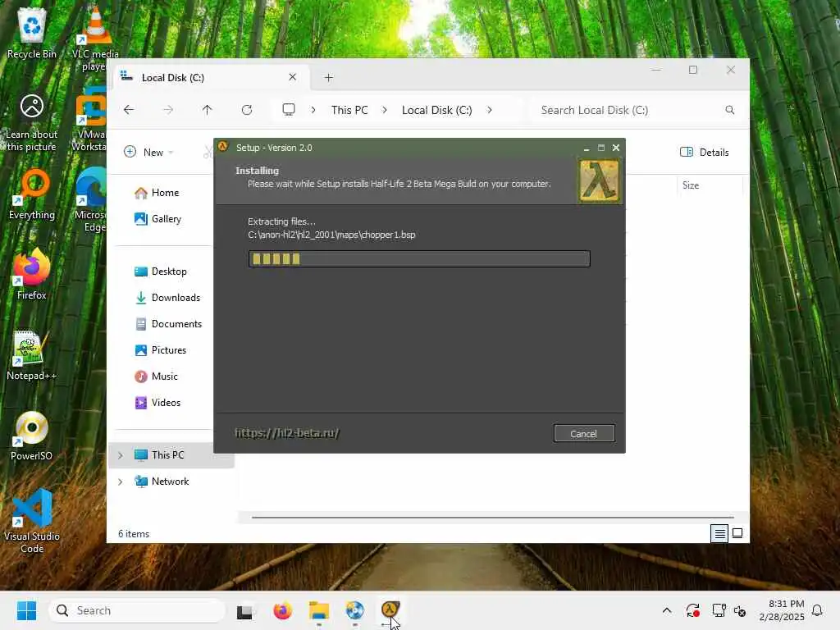Image resolution: width=840 pixels, height=630 pixels.
Task: Click the search magnifier icon in Explorer
Action: coord(729,110)
